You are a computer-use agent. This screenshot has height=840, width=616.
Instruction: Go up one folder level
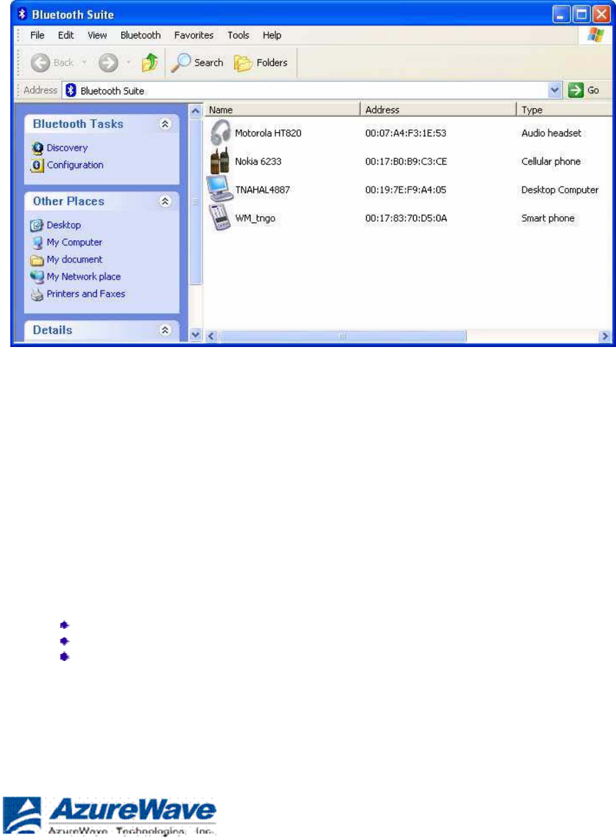149,63
